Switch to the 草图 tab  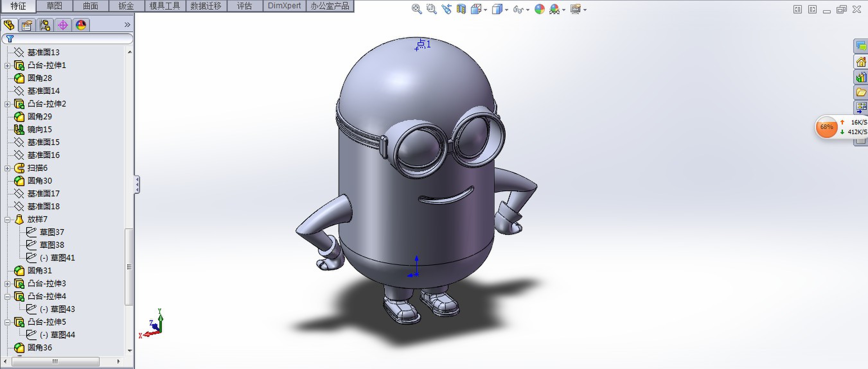[x=54, y=6]
